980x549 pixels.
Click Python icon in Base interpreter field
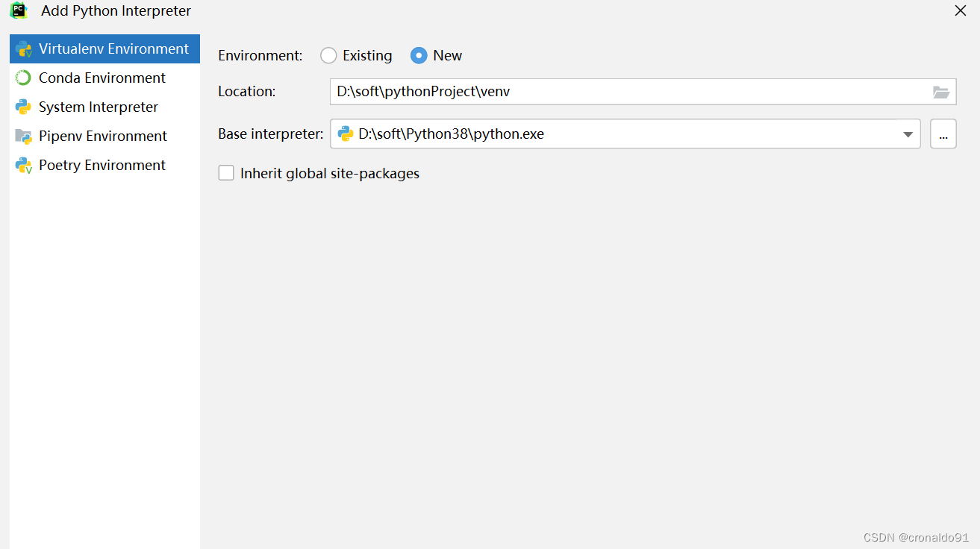coord(346,134)
